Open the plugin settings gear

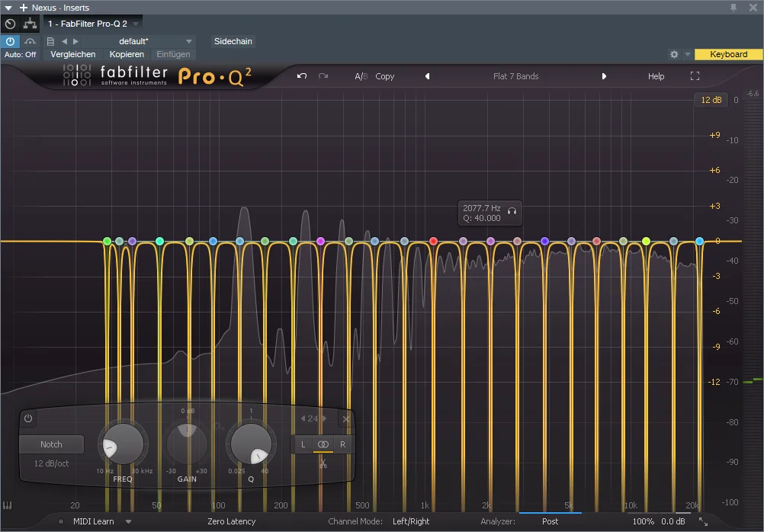coord(674,55)
